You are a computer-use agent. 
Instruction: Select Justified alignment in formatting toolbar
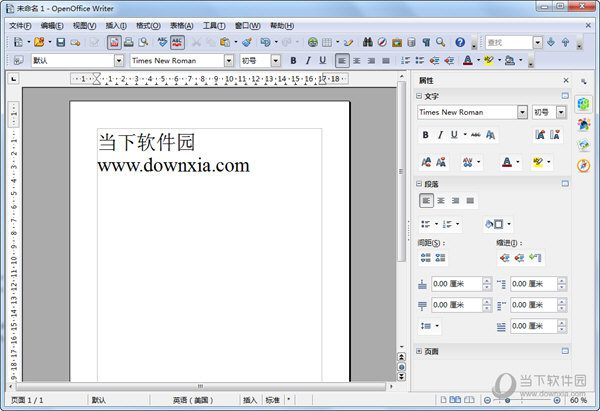point(386,60)
